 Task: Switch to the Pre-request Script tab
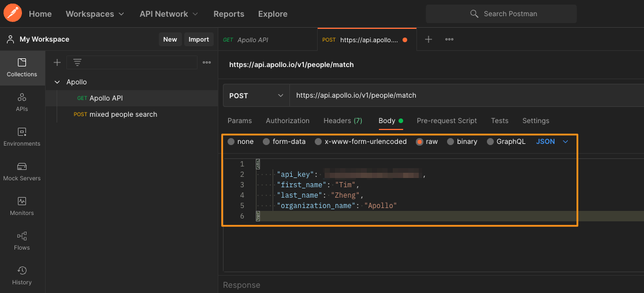[x=447, y=121]
